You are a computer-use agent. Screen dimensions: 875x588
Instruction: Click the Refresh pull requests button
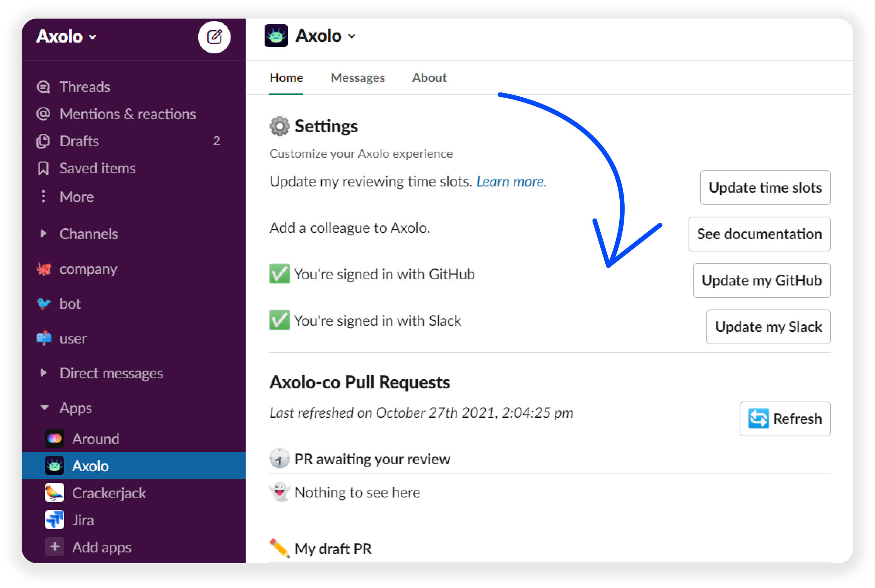[x=786, y=419]
